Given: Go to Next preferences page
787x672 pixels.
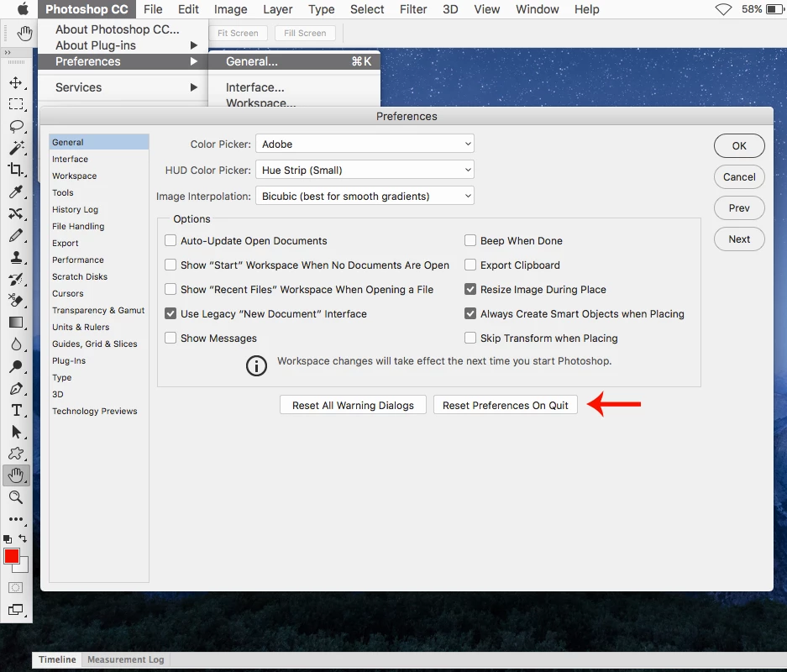Looking at the screenshot, I should coord(739,239).
